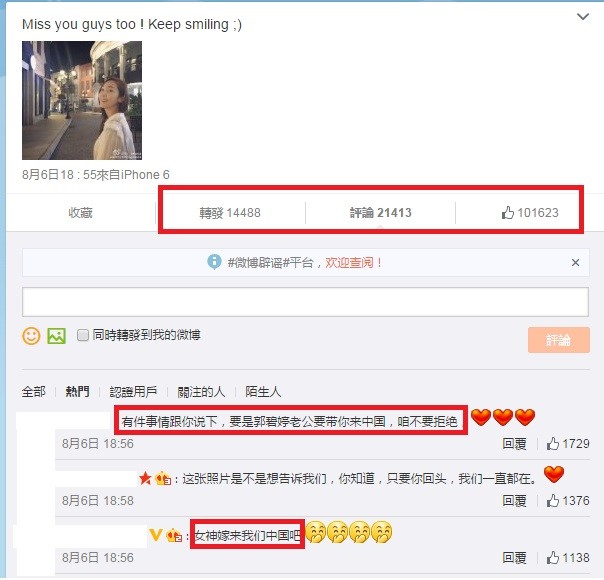Open the posted night street photo thumbnail

(82, 100)
